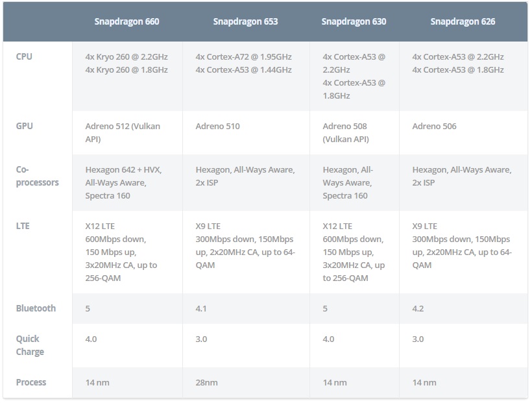The height and width of the screenshot is (403, 532).
Task: Click the Co-processors row label
Action: pyautogui.click(x=38, y=176)
